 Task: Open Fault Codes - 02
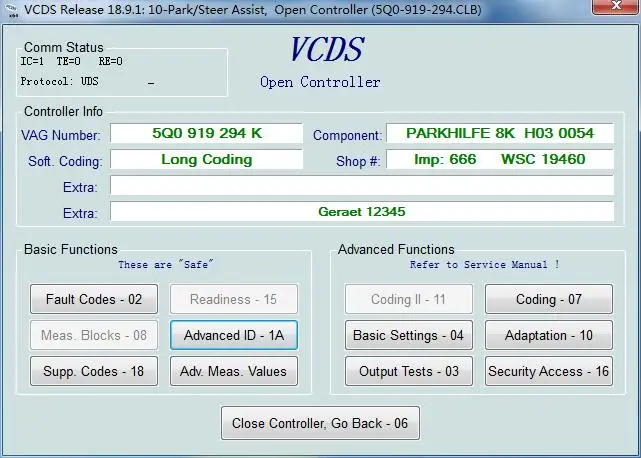click(x=94, y=299)
